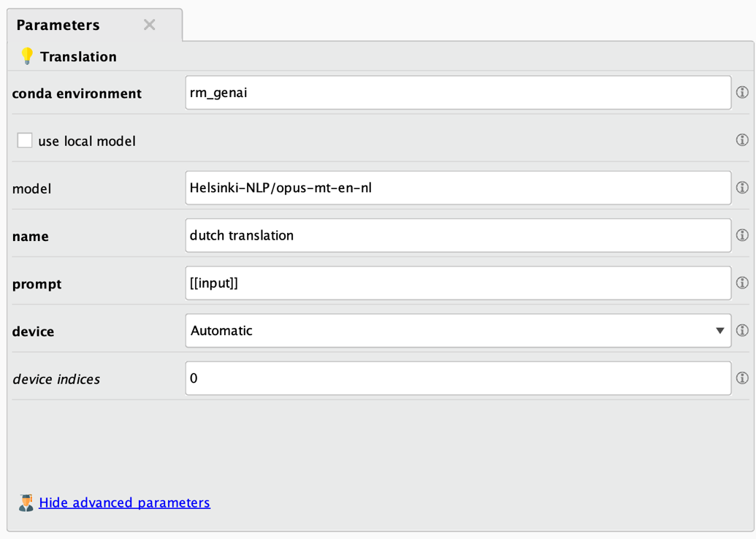Open info for the device parameter
This screenshot has height=539, width=756.
point(742,330)
